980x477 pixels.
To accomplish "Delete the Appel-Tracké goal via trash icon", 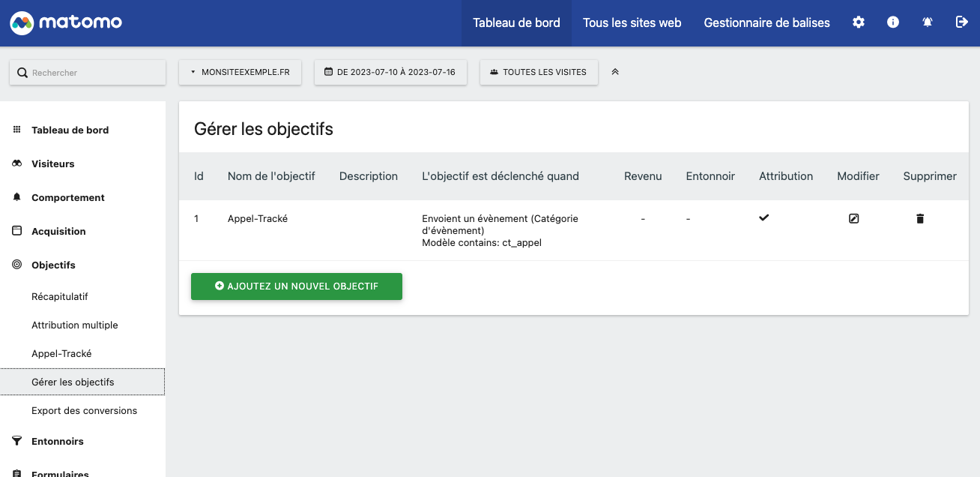I will 920,219.
